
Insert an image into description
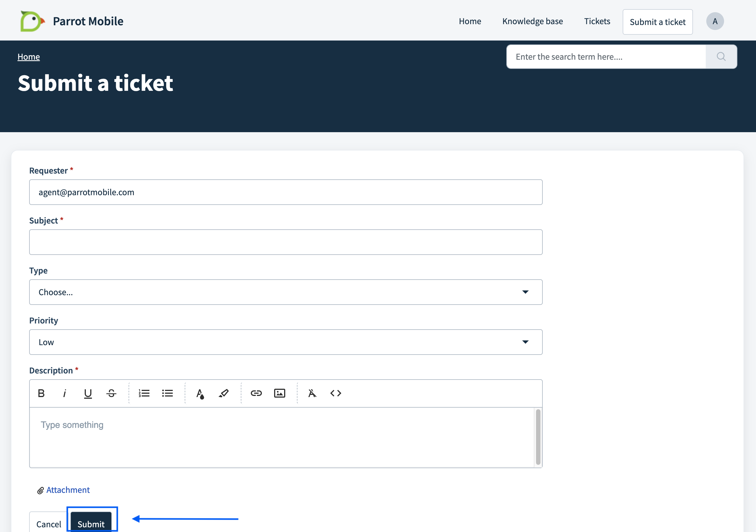click(280, 393)
